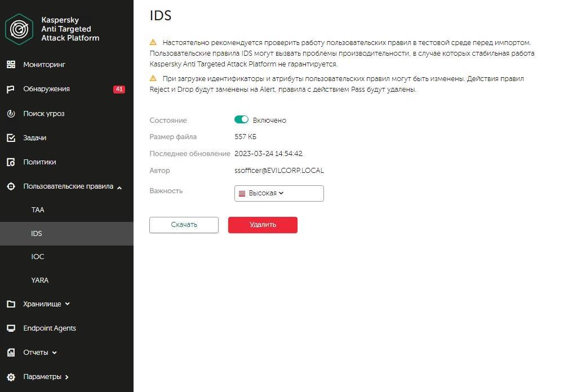Collapse the Пользовательские правила chevron
568x392 pixels.
pyautogui.click(x=119, y=187)
